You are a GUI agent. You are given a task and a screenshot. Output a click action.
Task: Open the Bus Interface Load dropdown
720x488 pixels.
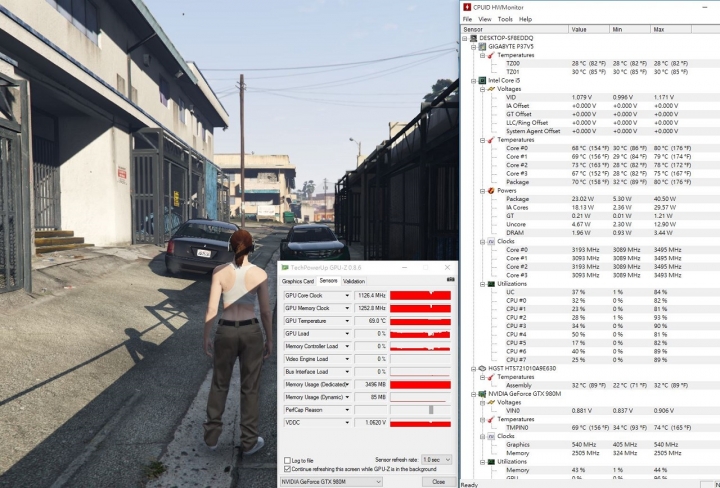[x=347, y=372]
